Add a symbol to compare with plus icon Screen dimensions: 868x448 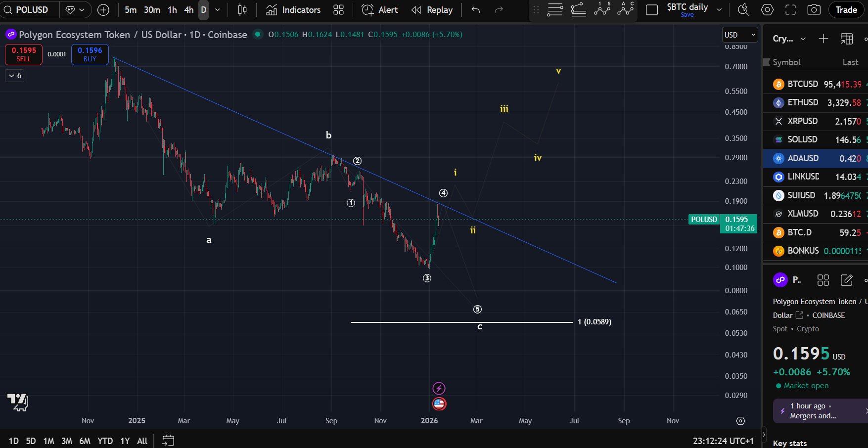[x=103, y=10]
